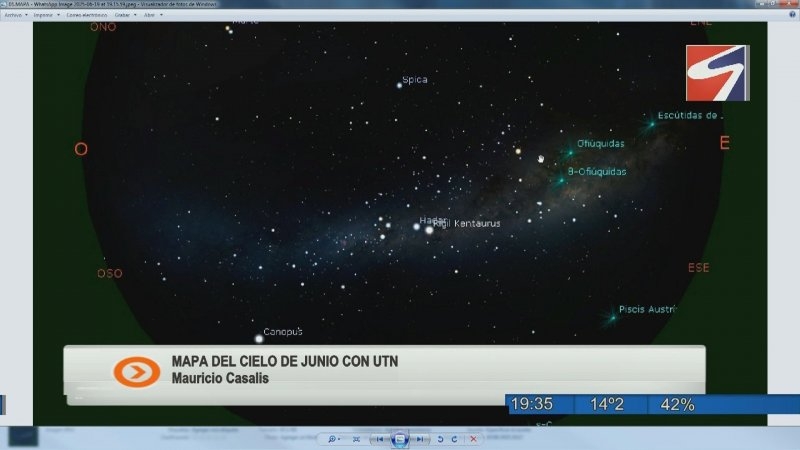Expand the Imprimir dropdown

pyautogui.click(x=45, y=15)
